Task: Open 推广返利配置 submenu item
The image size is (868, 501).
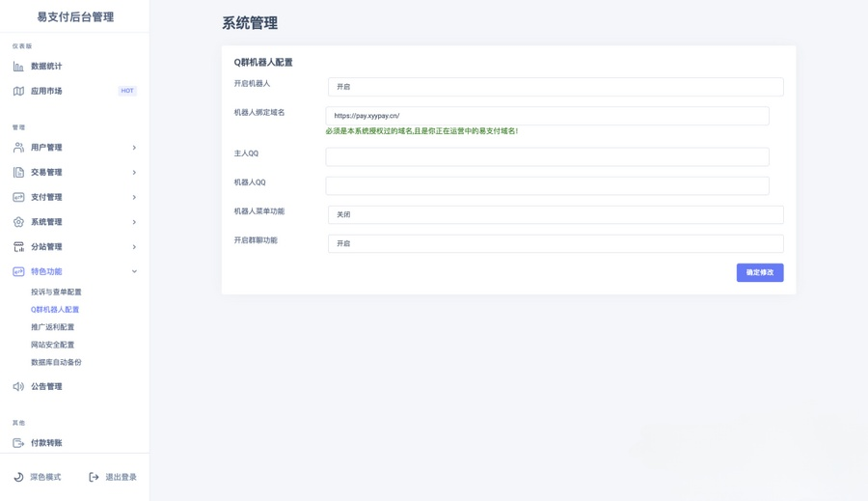Action: coord(53,327)
